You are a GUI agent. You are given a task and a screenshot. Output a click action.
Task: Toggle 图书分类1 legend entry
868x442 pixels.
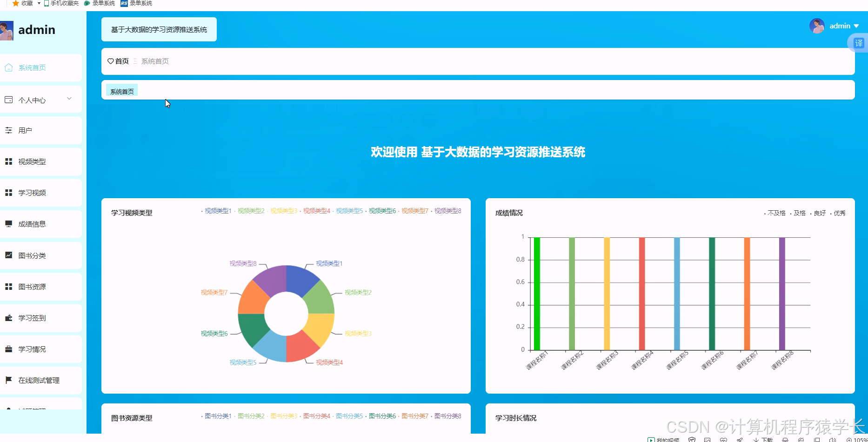pyautogui.click(x=216, y=416)
